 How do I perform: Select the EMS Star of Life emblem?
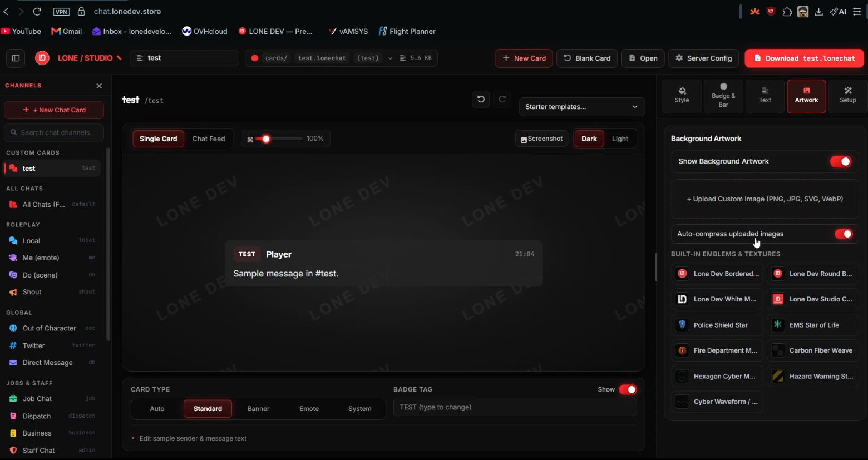(x=813, y=325)
